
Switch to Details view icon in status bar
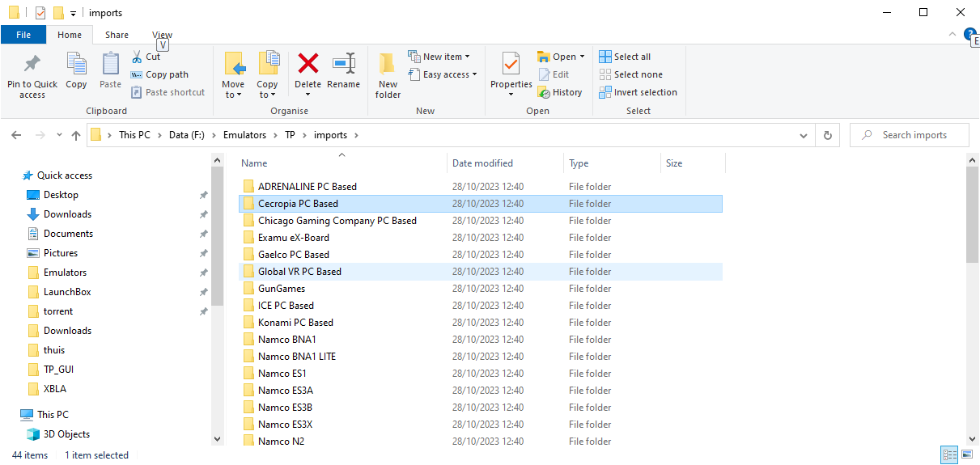949,455
